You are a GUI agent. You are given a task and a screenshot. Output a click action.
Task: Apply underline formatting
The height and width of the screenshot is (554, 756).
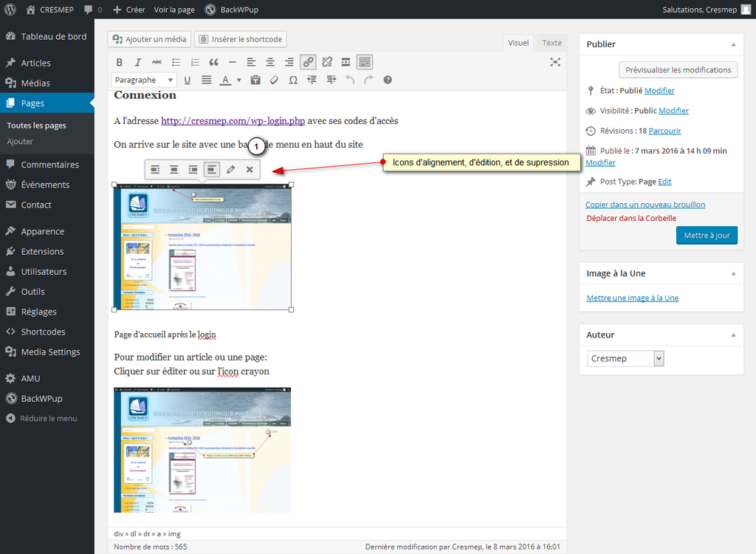tap(187, 80)
